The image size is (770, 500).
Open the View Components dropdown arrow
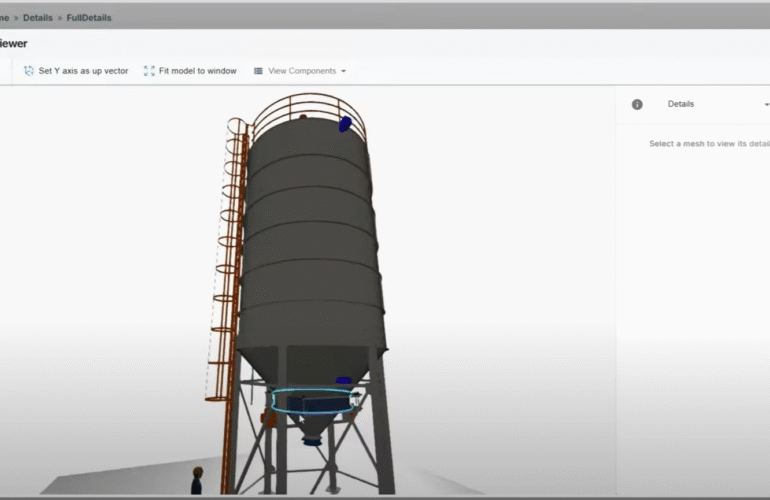pyautogui.click(x=344, y=71)
